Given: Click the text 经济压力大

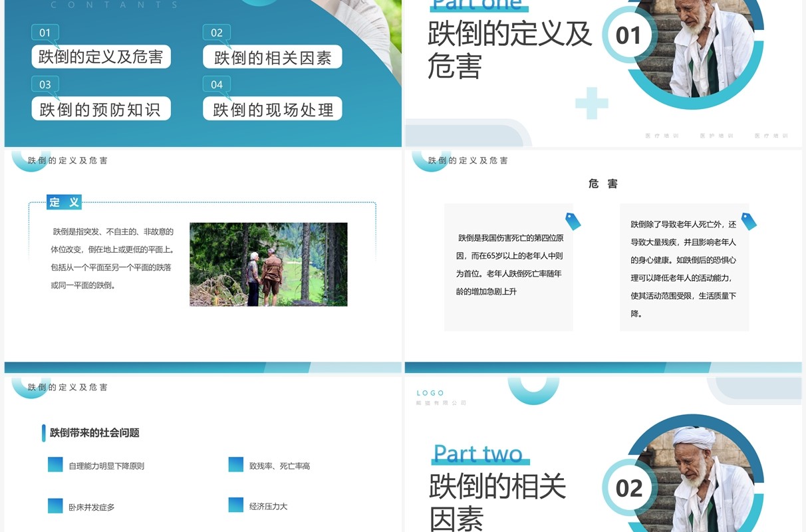Looking at the screenshot, I should [269, 507].
